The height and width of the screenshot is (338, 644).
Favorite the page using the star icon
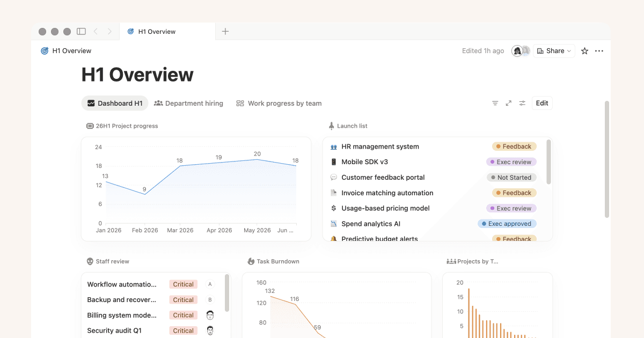[x=584, y=50]
